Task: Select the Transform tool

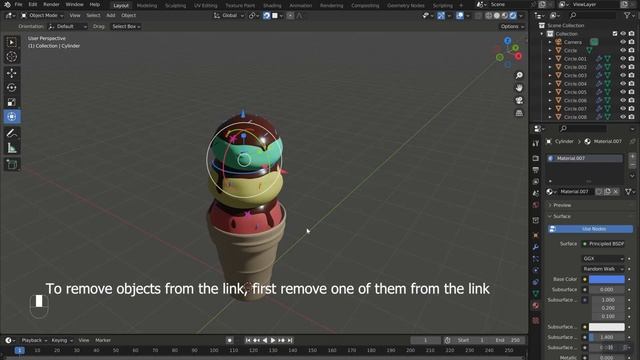Action: click(11, 117)
